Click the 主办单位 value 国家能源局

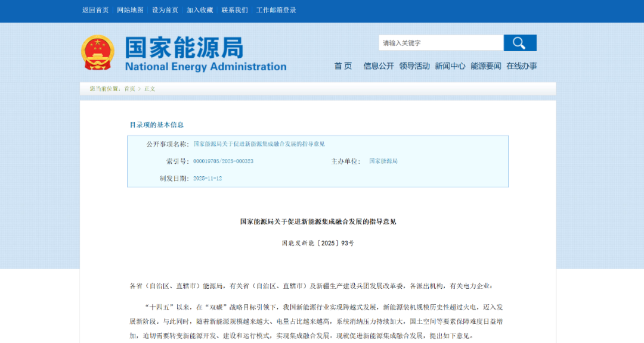383,161
